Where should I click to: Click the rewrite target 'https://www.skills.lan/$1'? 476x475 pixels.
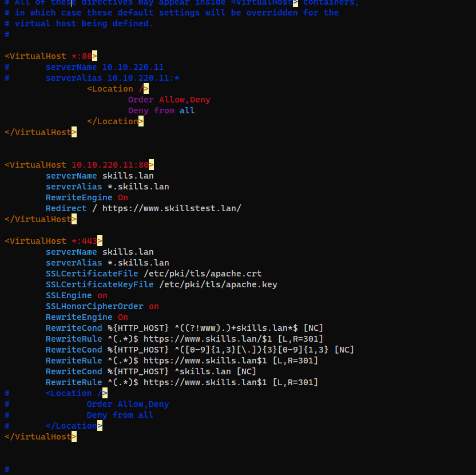pyautogui.click(x=208, y=339)
